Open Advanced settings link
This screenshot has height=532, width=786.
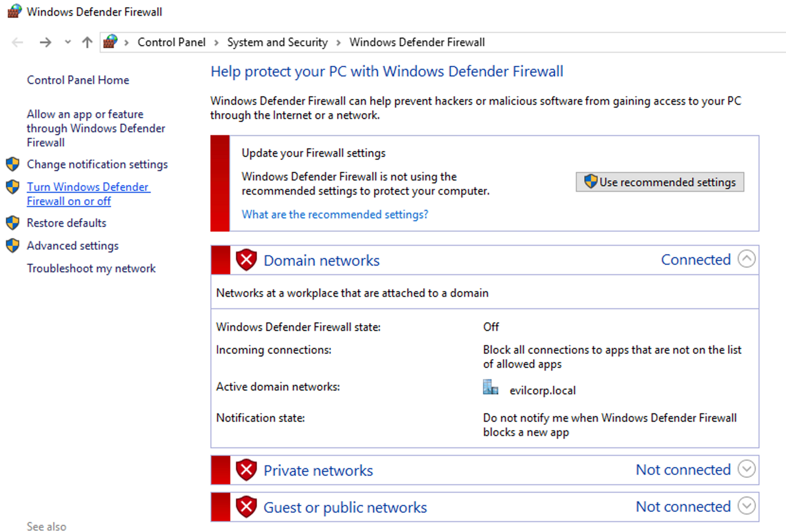click(x=73, y=246)
